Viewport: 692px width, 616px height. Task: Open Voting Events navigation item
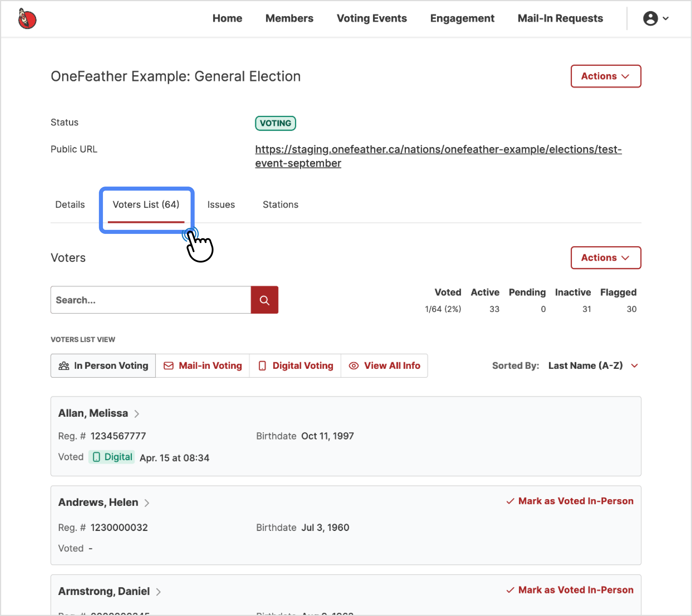pyautogui.click(x=371, y=18)
